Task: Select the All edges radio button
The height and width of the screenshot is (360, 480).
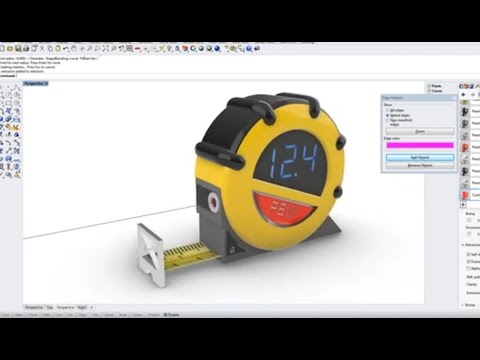Action: point(388,110)
